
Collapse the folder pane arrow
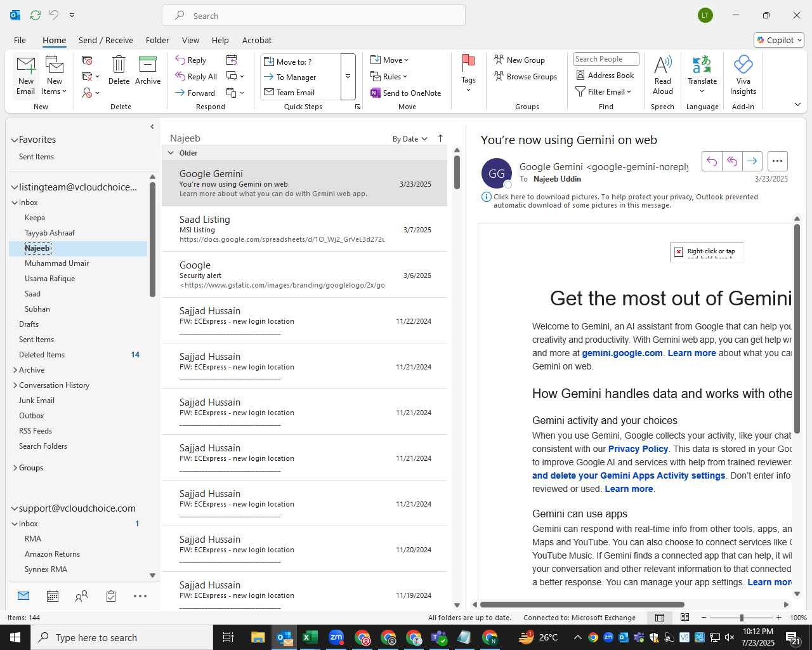(x=152, y=126)
